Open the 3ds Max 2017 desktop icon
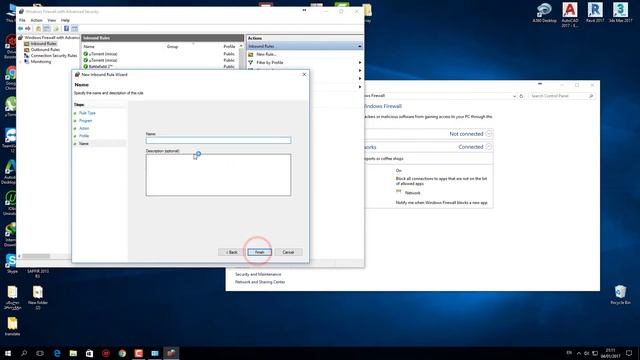Image resolution: width=640 pixels, height=360 pixels. tap(620, 12)
